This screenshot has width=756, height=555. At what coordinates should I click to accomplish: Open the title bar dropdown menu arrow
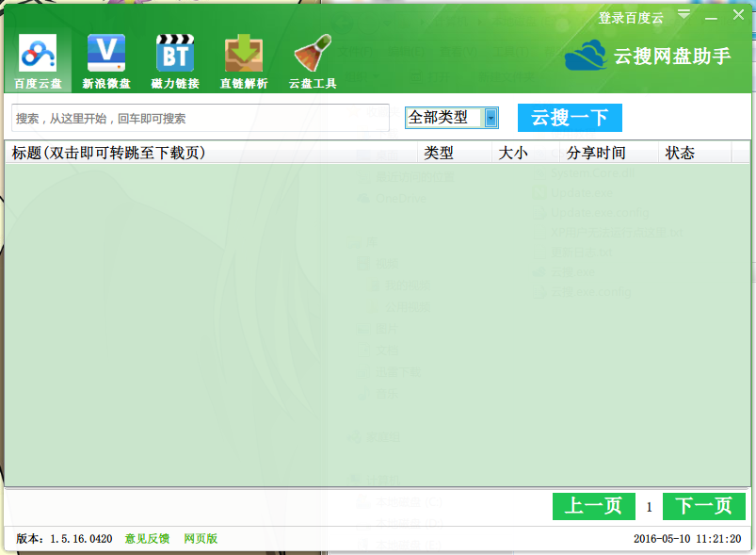[684, 14]
